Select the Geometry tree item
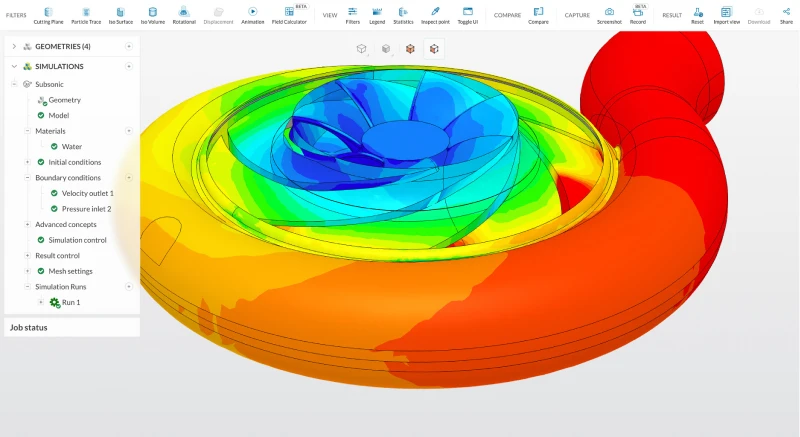This screenshot has width=800, height=437. 64,100
